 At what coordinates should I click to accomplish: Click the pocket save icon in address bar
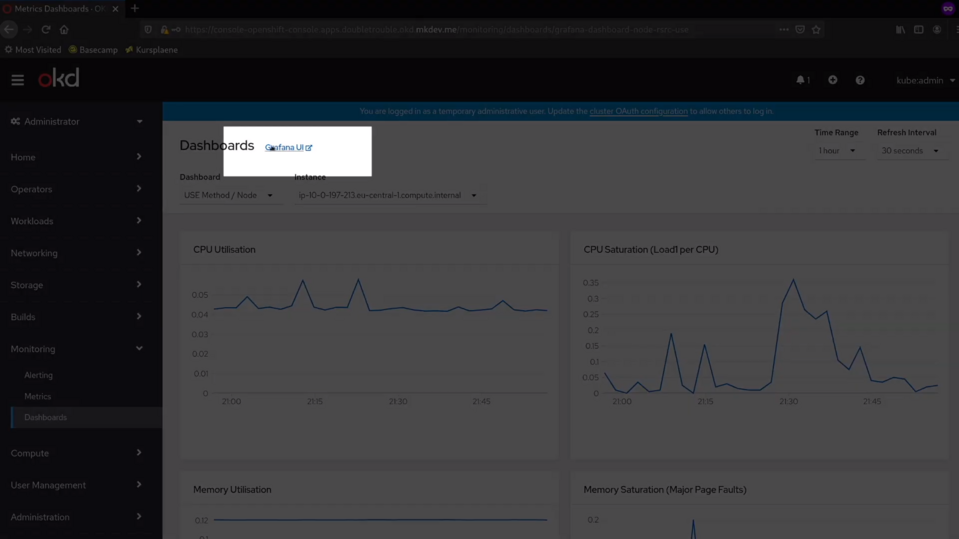[x=800, y=29]
